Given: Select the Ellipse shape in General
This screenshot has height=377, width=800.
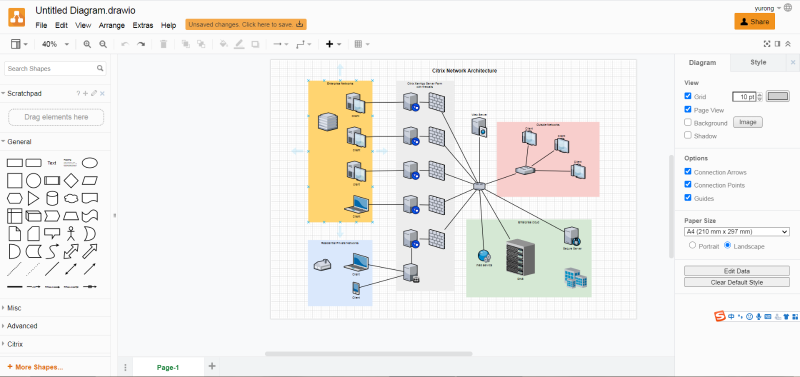Looking at the screenshot, I should [90, 163].
